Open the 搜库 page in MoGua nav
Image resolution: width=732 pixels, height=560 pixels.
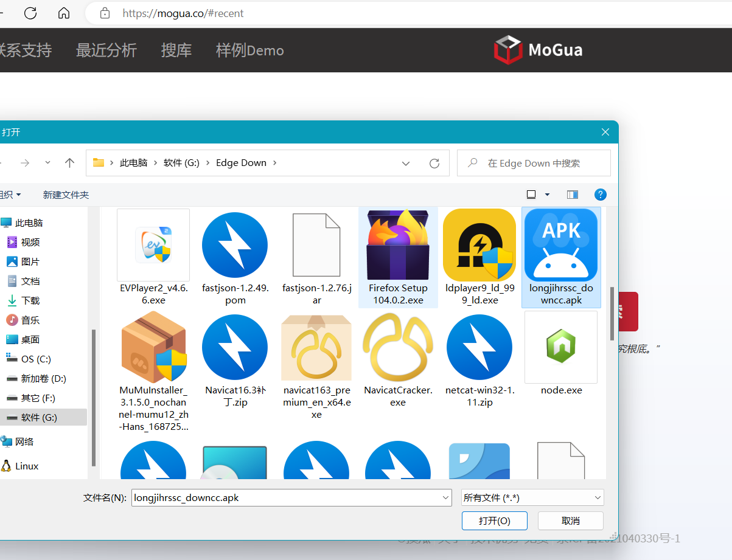click(176, 50)
